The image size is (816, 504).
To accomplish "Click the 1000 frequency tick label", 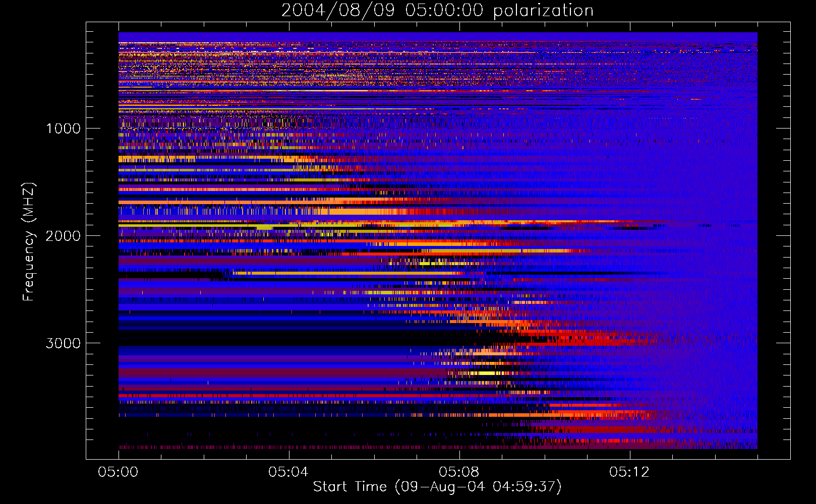I will coord(63,129).
